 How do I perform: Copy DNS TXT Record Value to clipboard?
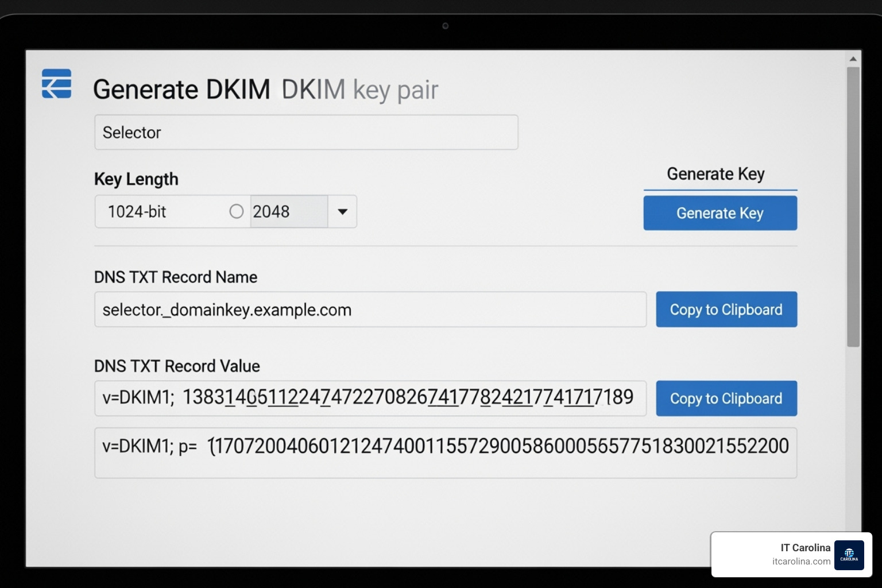tap(726, 399)
